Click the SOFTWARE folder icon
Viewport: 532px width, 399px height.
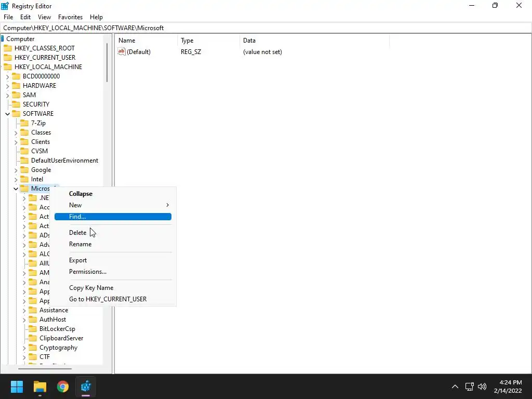click(16, 113)
